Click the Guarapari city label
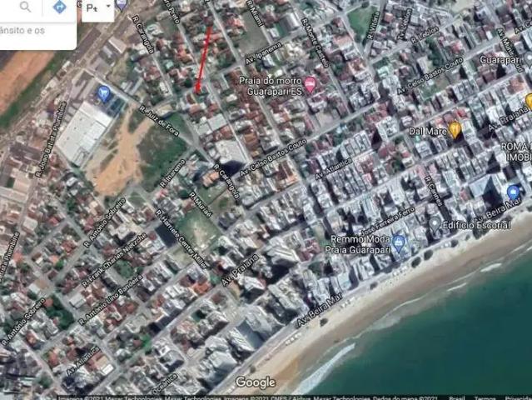The image size is (532, 400). point(500,60)
